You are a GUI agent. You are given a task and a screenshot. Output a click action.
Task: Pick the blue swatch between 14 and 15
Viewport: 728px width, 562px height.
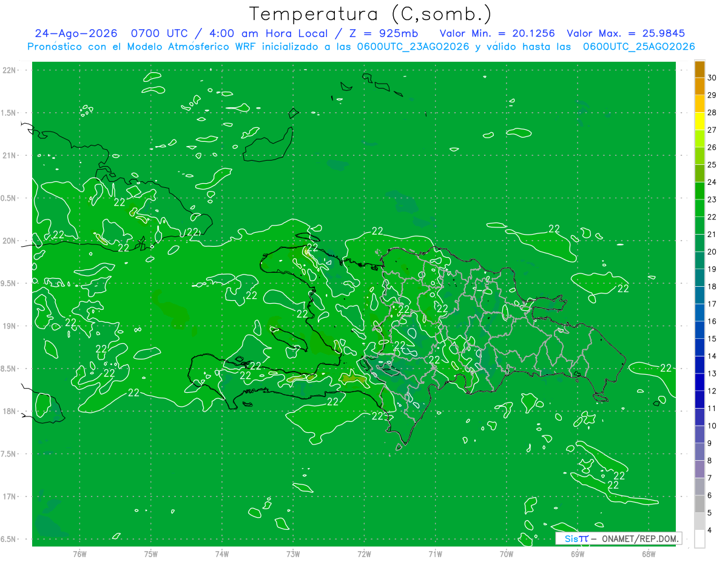click(x=699, y=347)
